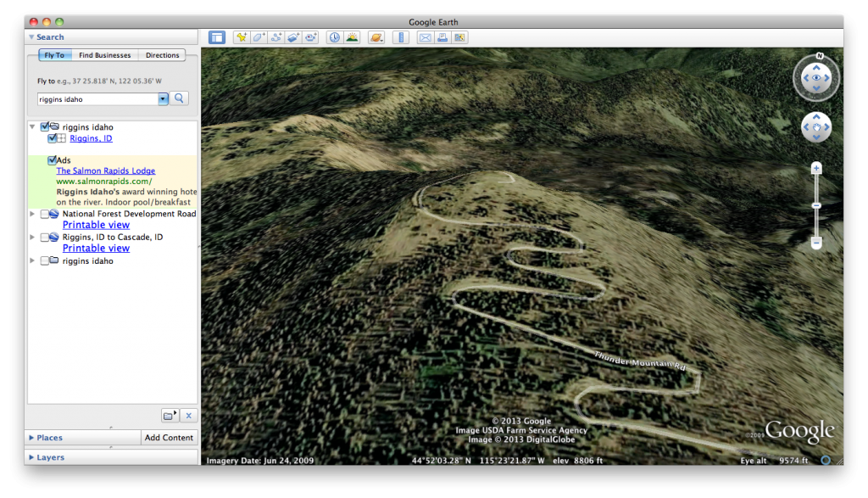Expand 'Riggins, ID to Cascade, ID' route
The height and width of the screenshot is (498, 868).
coord(32,237)
